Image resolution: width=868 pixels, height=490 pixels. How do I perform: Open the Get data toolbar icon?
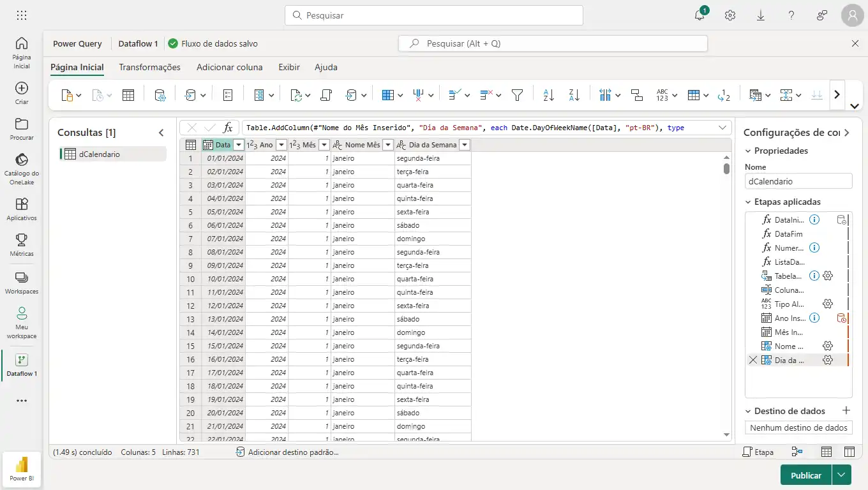point(67,95)
